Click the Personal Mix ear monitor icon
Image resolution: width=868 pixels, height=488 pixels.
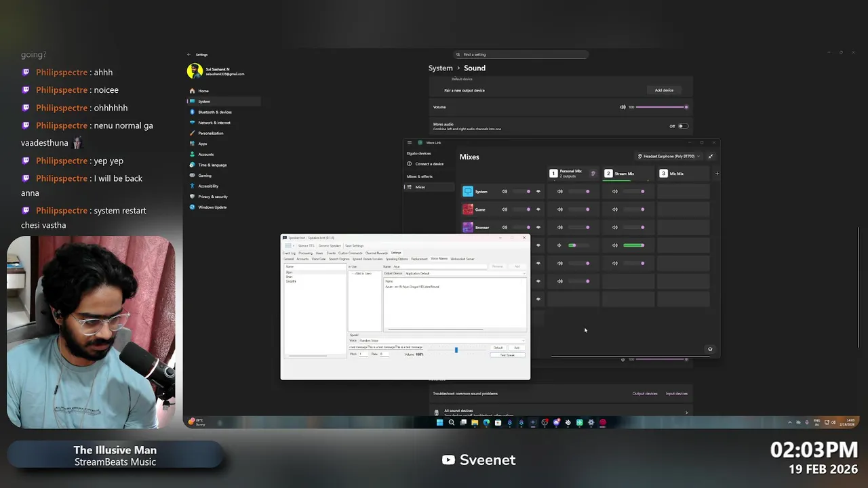pos(593,174)
